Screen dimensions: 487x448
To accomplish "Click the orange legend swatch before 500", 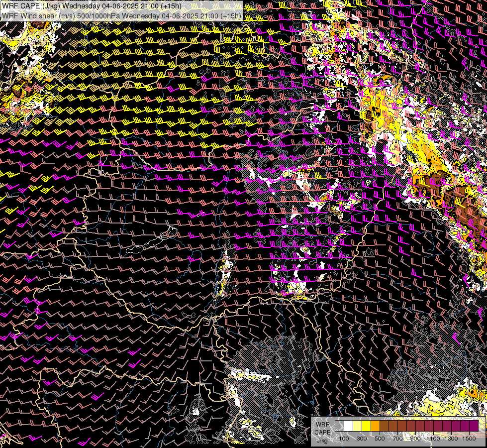I will pos(375,426).
